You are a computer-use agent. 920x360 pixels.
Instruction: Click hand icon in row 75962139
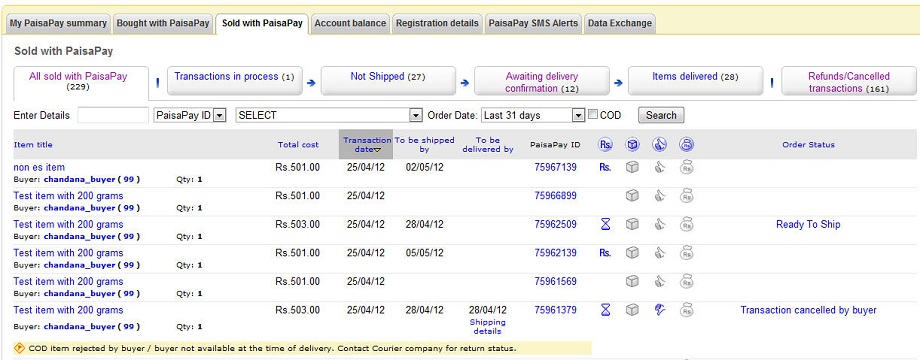pyautogui.click(x=659, y=253)
